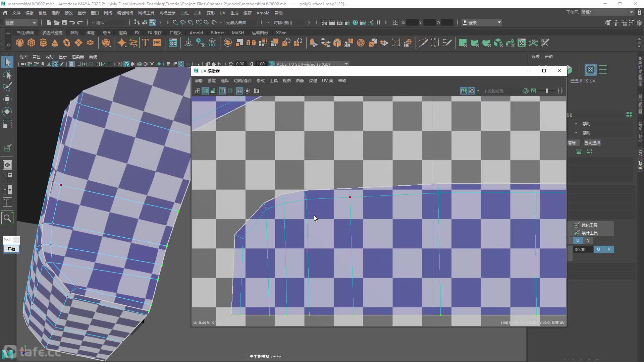The height and width of the screenshot is (362, 644).
Task: Create a polygon torus from the shelf
Action: click(67, 43)
